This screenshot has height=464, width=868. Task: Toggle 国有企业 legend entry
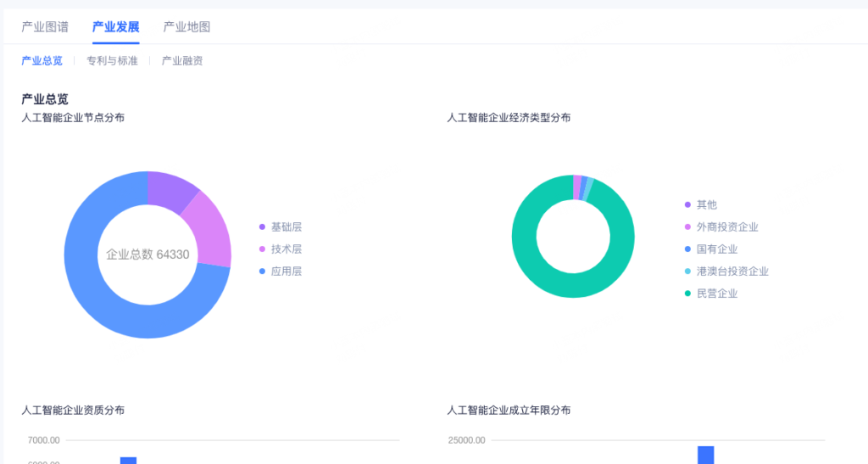716,249
